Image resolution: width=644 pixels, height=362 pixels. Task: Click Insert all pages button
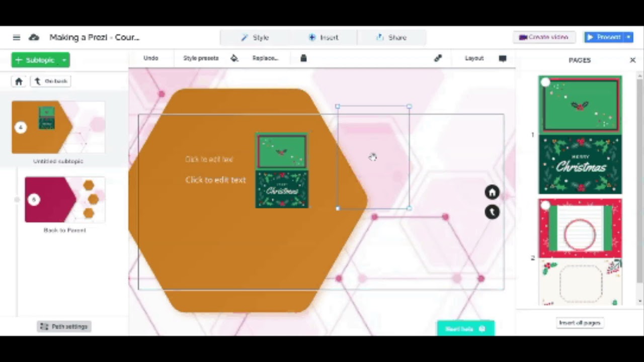pyautogui.click(x=580, y=323)
